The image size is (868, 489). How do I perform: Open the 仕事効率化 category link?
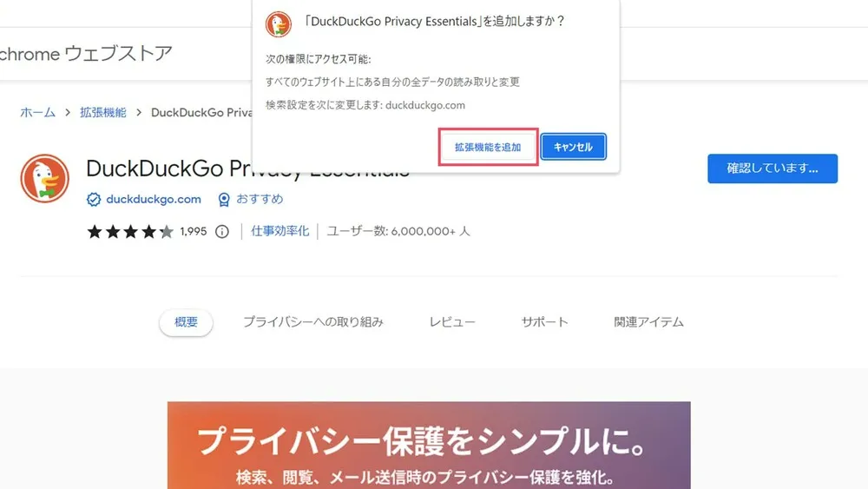click(279, 231)
